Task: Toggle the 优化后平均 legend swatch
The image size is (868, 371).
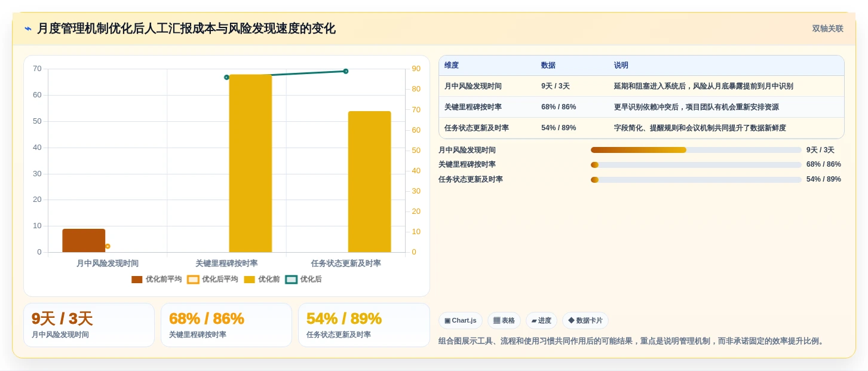Action: click(193, 280)
